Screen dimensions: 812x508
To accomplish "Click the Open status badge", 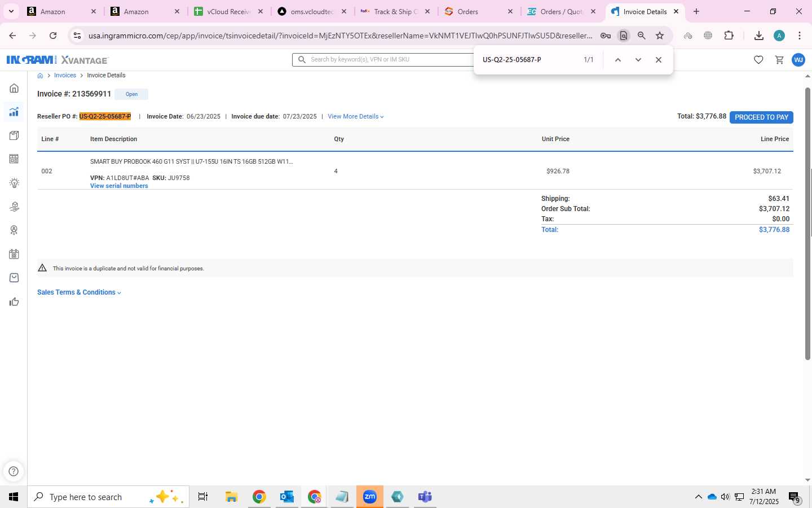I will 131,94.
